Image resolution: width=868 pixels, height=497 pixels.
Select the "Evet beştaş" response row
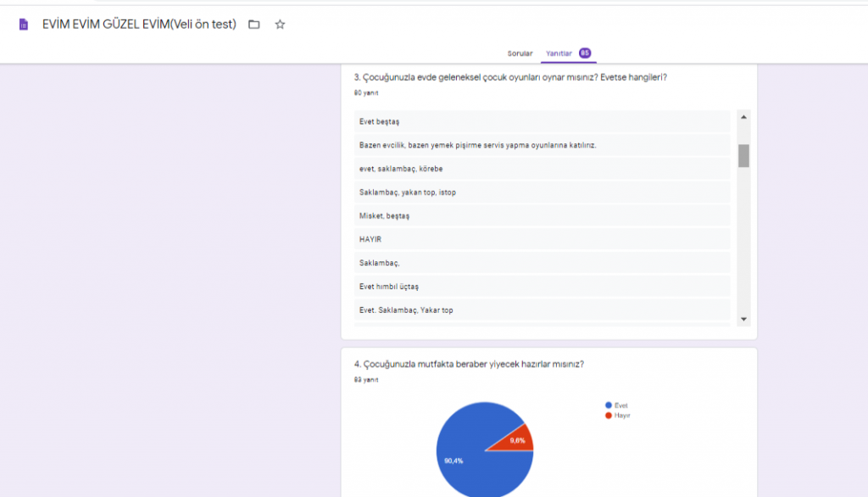pyautogui.click(x=542, y=121)
